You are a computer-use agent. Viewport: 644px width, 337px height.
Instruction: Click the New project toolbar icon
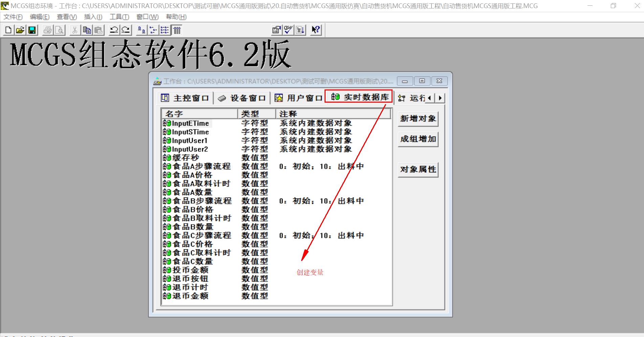tap(8, 30)
